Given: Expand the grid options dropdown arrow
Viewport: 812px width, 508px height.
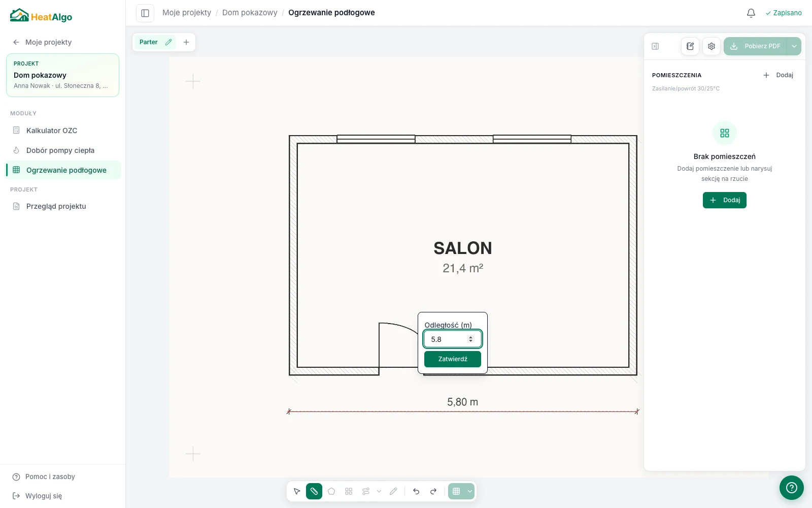Looking at the screenshot, I should pos(470,491).
